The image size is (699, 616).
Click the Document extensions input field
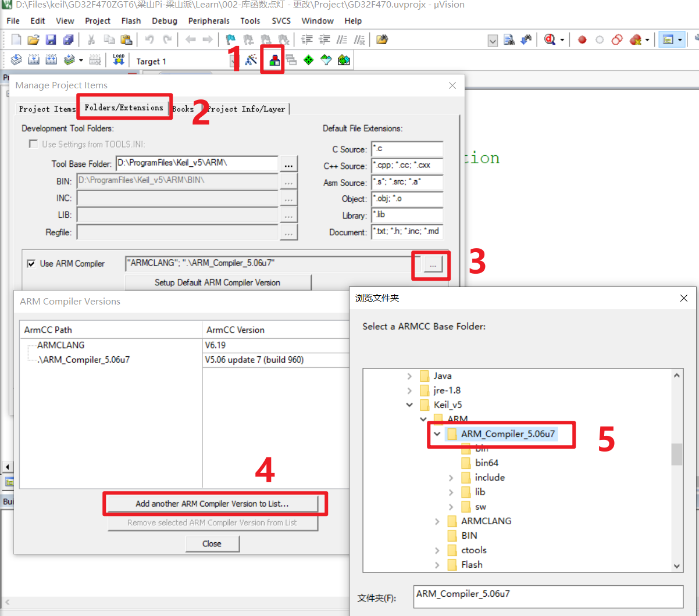pyautogui.click(x=408, y=232)
